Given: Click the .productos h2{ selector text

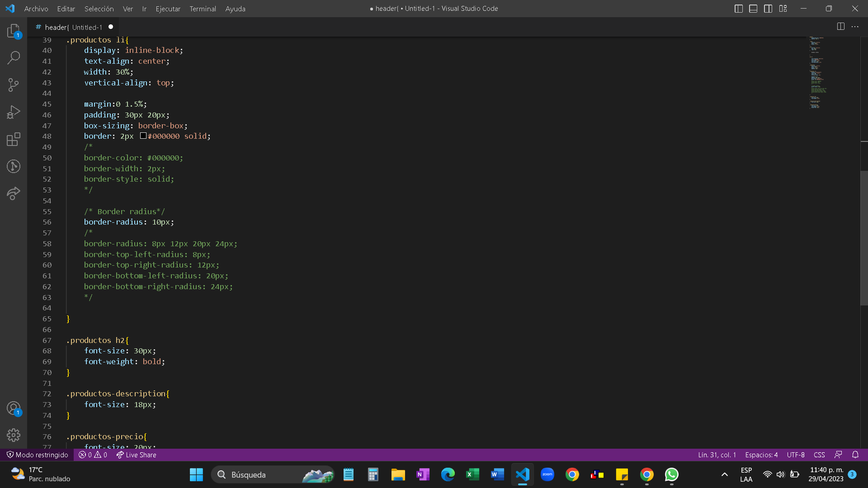Looking at the screenshot, I should point(97,340).
